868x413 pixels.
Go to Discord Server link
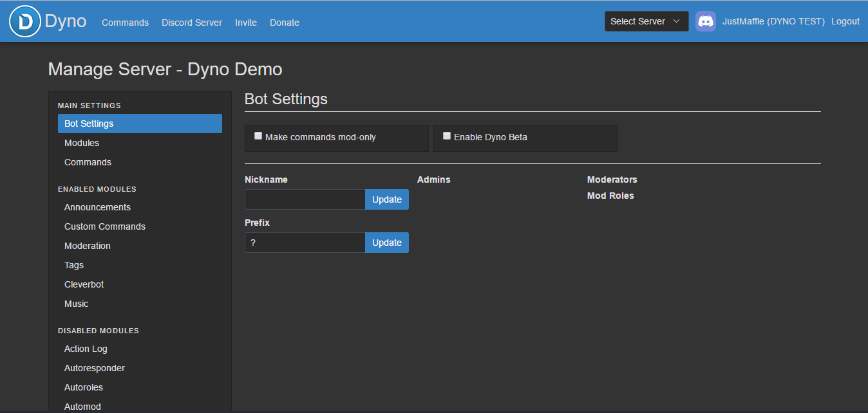tap(192, 23)
